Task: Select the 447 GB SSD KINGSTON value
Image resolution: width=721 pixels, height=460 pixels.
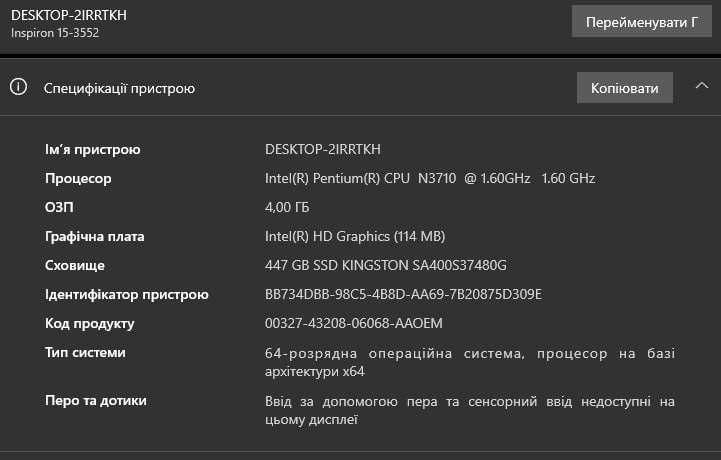Action: point(386,265)
